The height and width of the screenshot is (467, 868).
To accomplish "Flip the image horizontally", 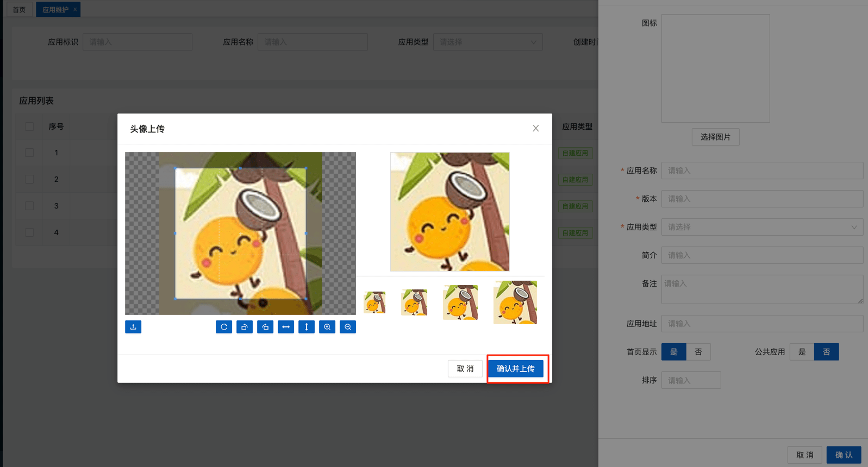I will pos(286,327).
